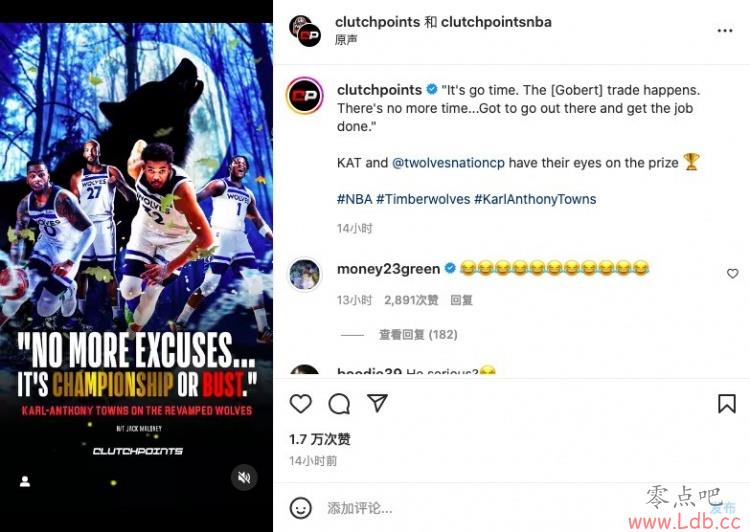Like the post with the heart icon
The height and width of the screenshot is (532, 750).
tap(301, 404)
